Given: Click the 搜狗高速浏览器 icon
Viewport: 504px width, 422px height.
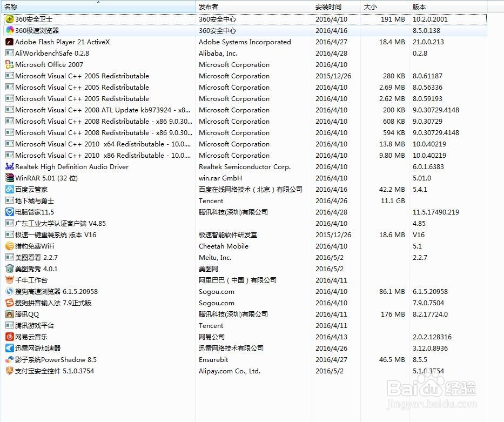Looking at the screenshot, I should [x=10, y=291].
